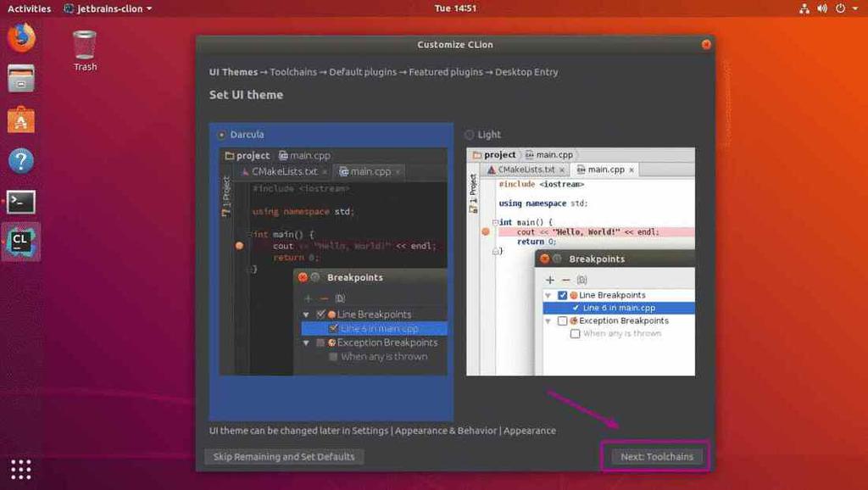The image size is (868, 490).
Task: Close the Customize CLion dialog
Action: [x=706, y=44]
